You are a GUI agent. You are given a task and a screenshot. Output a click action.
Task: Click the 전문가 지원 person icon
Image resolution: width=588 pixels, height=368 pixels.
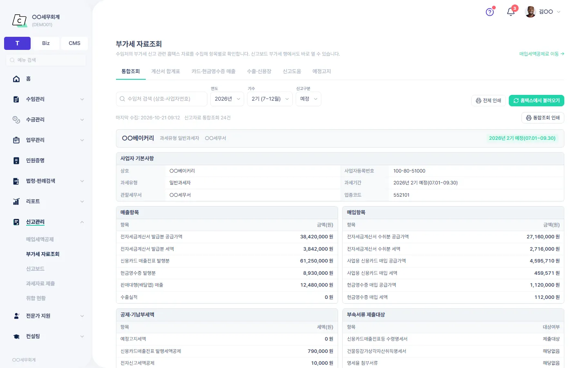coord(16,316)
